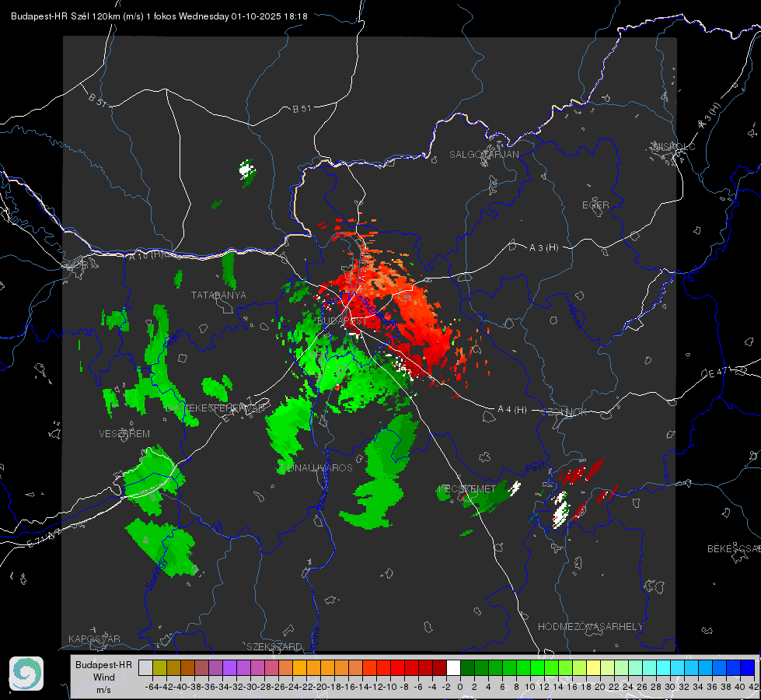This screenshot has width=761, height=700.
Task: Click the VESZPRÉM city label
Action: [x=124, y=433]
